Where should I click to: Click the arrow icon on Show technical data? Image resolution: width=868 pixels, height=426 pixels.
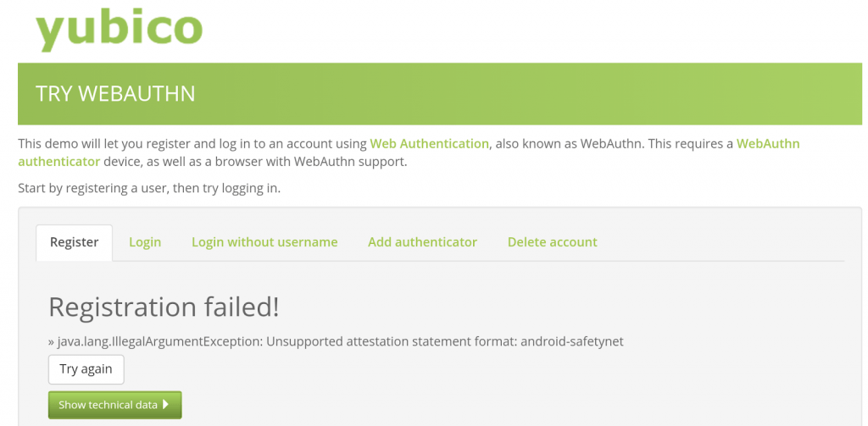(x=166, y=405)
